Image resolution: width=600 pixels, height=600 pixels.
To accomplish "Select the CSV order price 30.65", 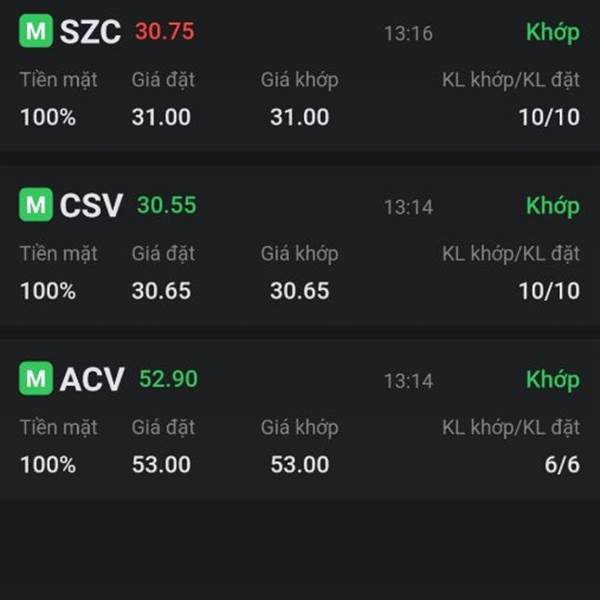I will (x=161, y=291).
